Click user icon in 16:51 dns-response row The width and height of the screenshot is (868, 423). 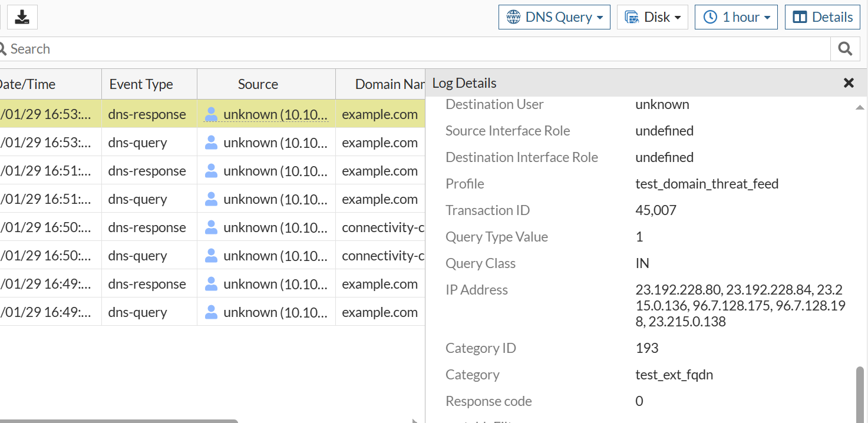211,171
